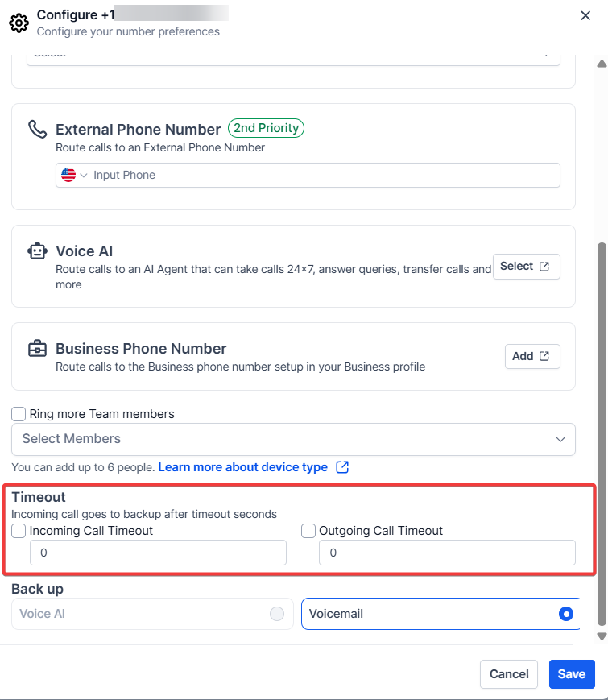
Task: Close the Configure dialog with X
Action: 586,15
